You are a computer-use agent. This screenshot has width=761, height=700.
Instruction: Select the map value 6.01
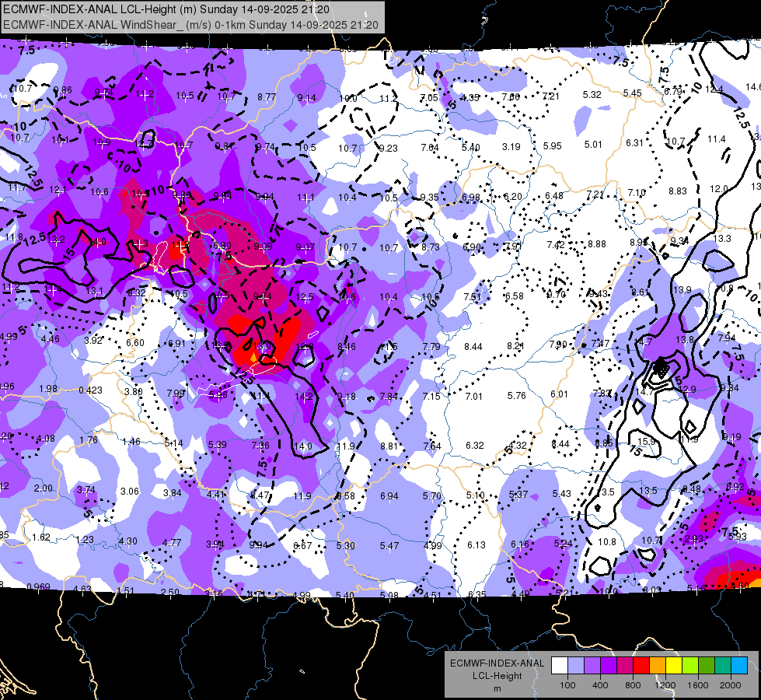(559, 394)
